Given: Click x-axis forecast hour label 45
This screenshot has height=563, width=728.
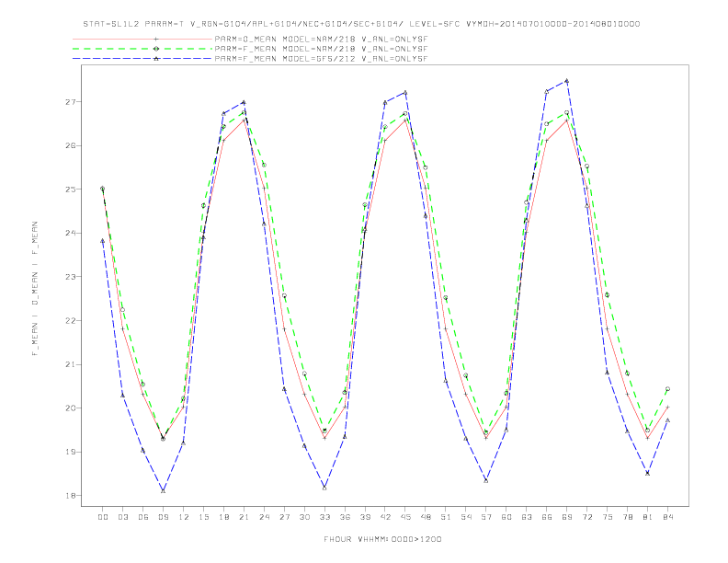Looking at the screenshot, I should pos(405,517).
